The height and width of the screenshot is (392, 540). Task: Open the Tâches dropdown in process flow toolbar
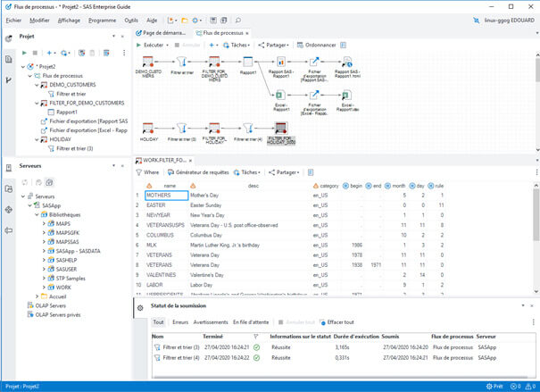(x=237, y=46)
